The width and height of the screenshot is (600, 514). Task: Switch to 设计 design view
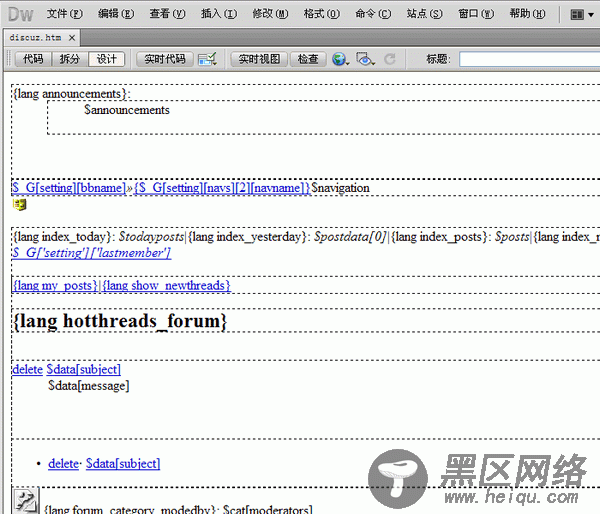pyautogui.click(x=106, y=59)
